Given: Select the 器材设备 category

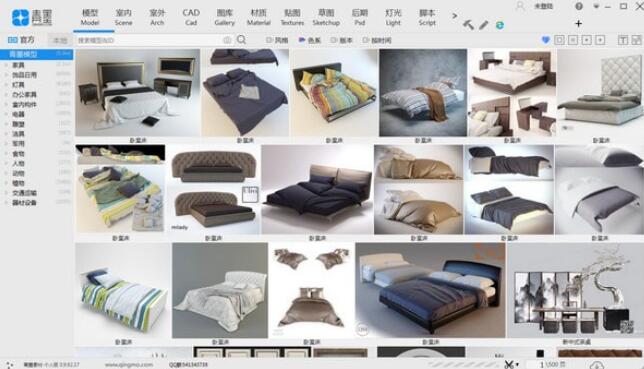Looking at the screenshot, I should (x=24, y=203).
